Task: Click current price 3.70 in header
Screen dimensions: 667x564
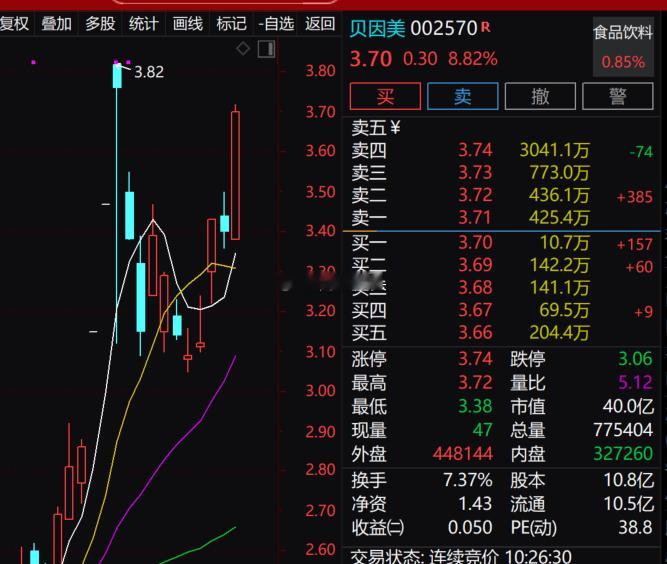Action: coord(371,59)
